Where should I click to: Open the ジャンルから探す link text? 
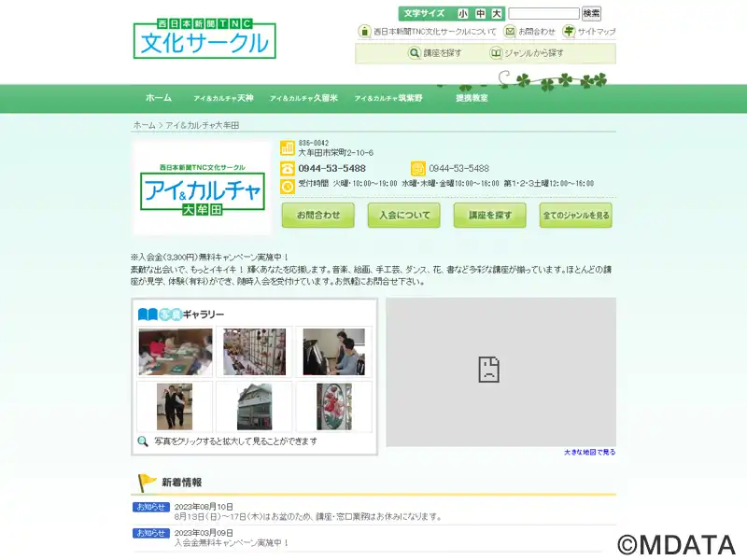coord(534,53)
